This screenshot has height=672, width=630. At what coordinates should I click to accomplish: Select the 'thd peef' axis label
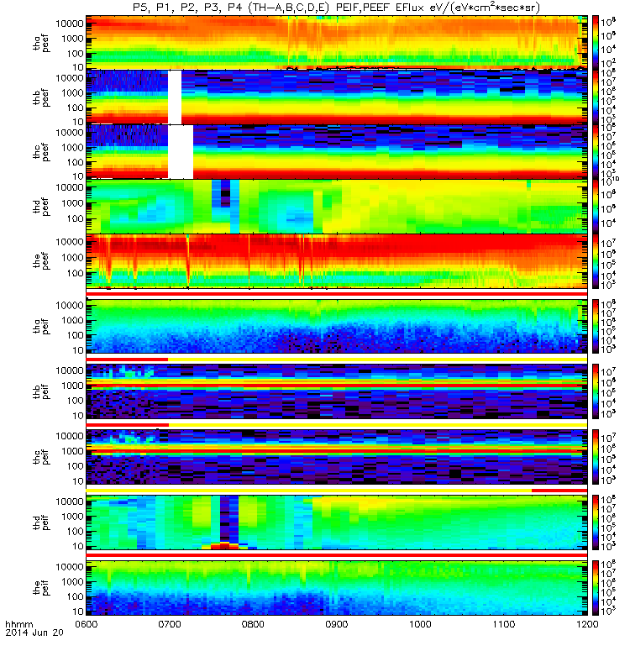(41, 207)
